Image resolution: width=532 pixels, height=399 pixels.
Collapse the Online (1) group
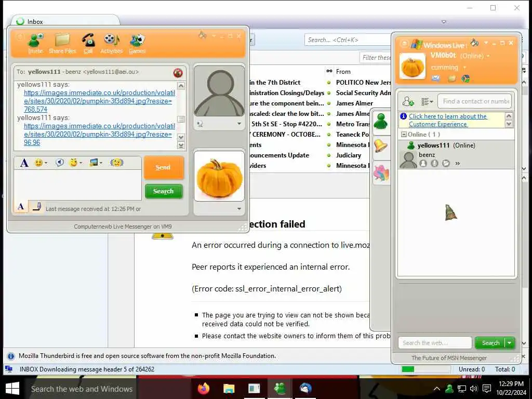[x=404, y=135]
